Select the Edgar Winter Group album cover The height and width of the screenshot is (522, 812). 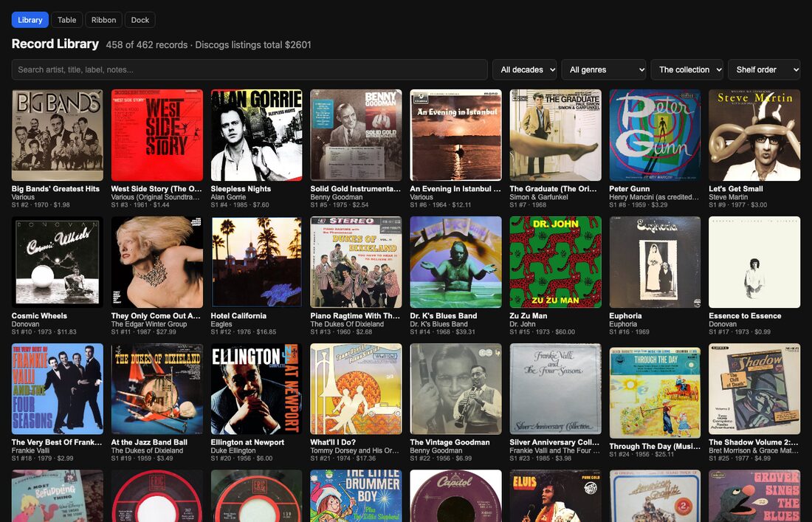(x=157, y=262)
